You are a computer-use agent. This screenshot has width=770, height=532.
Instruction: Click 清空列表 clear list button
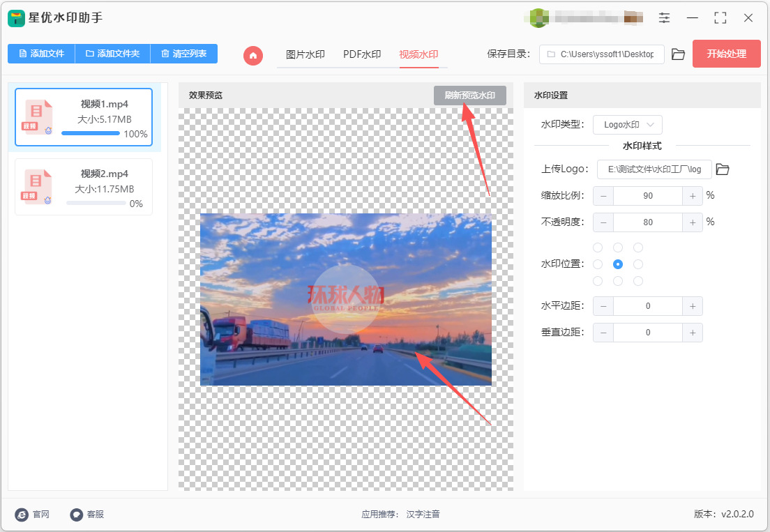pyautogui.click(x=183, y=54)
